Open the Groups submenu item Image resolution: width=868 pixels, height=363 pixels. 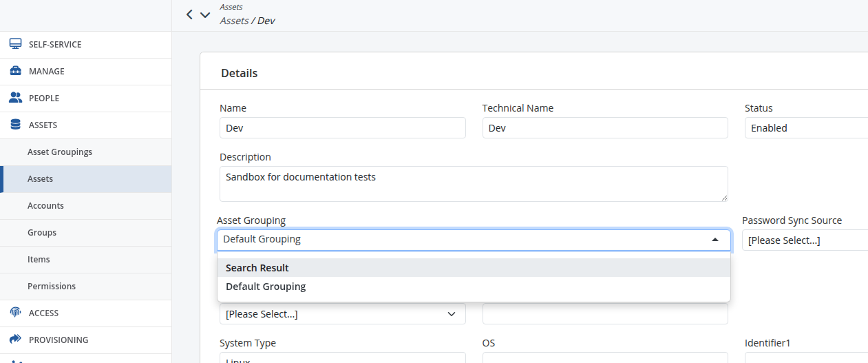(85, 232)
